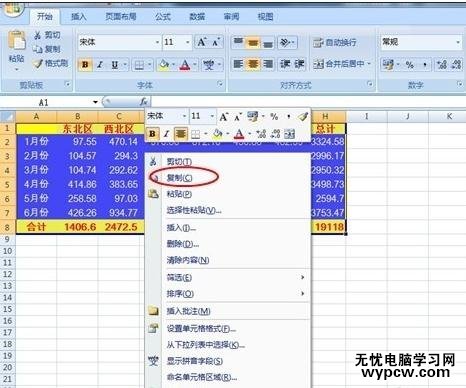Click accounting number format icon in ribbon
This screenshot has height=388, width=466.
(x=388, y=64)
